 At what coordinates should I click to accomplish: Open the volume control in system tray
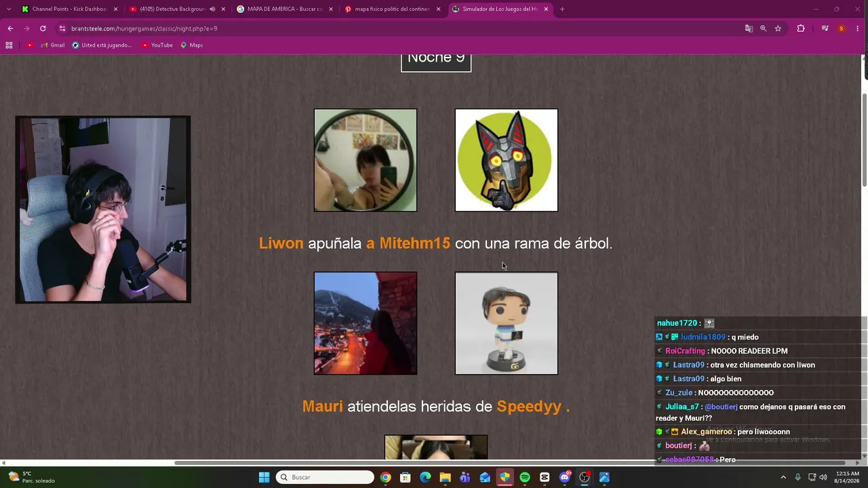tap(823, 477)
